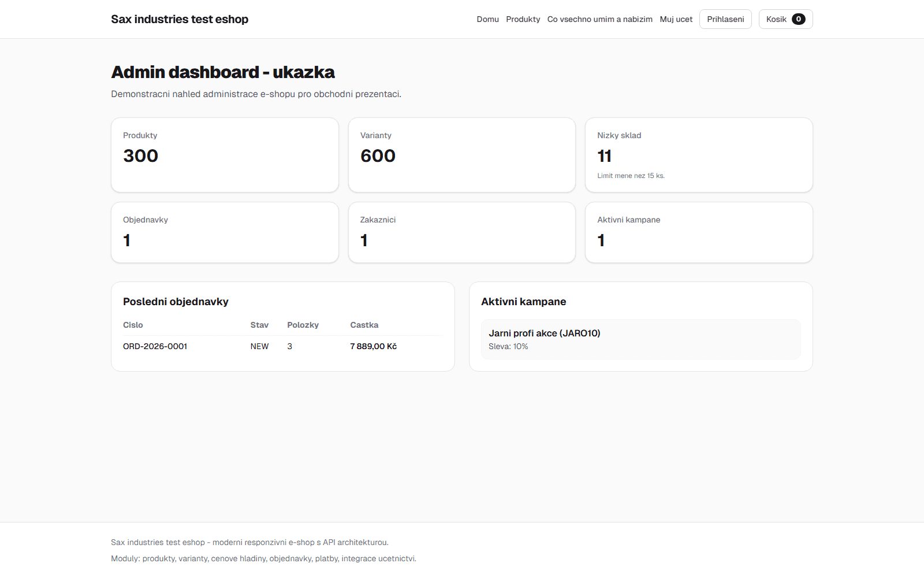Screen dimensions: 924x578
Task: Select 'Co vsechno umim a nabizim'
Action: 600,19
